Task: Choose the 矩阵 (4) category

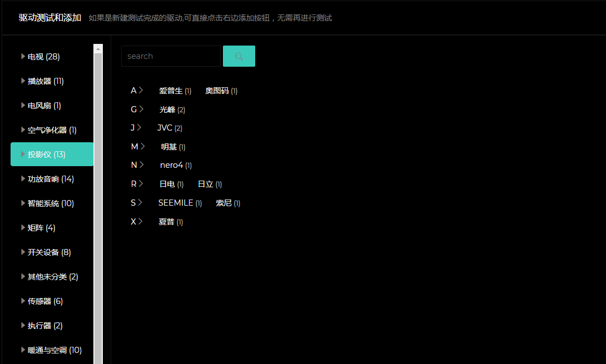Action: click(41, 228)
